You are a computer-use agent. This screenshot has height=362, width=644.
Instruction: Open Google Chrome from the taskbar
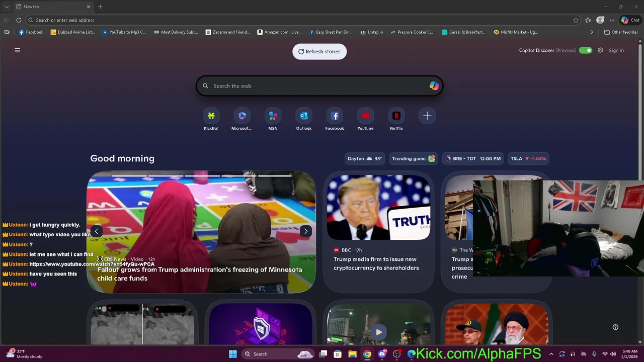click(367, 354)
